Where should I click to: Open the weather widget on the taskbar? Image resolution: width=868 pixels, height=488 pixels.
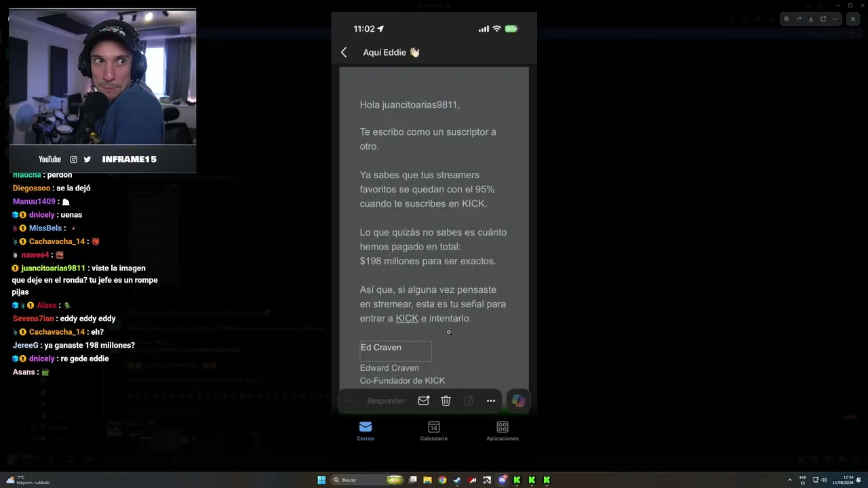[28, 480]
